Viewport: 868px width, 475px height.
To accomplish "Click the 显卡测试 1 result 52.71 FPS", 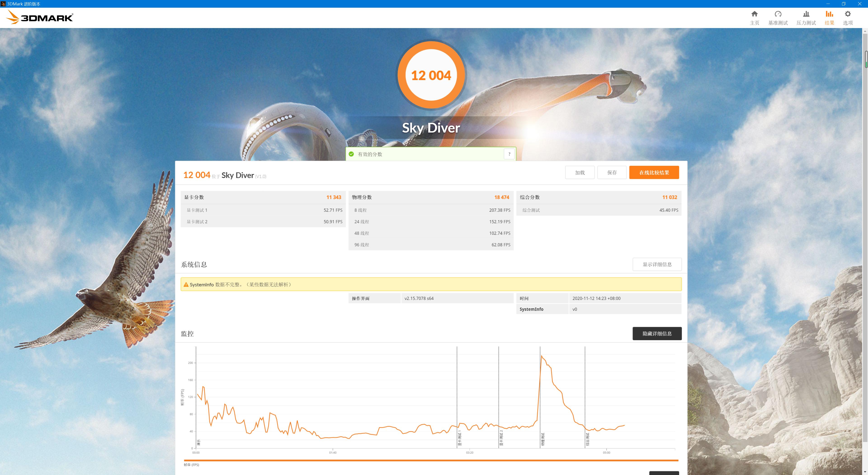I will pyautogui.click(x=333, y=210).
